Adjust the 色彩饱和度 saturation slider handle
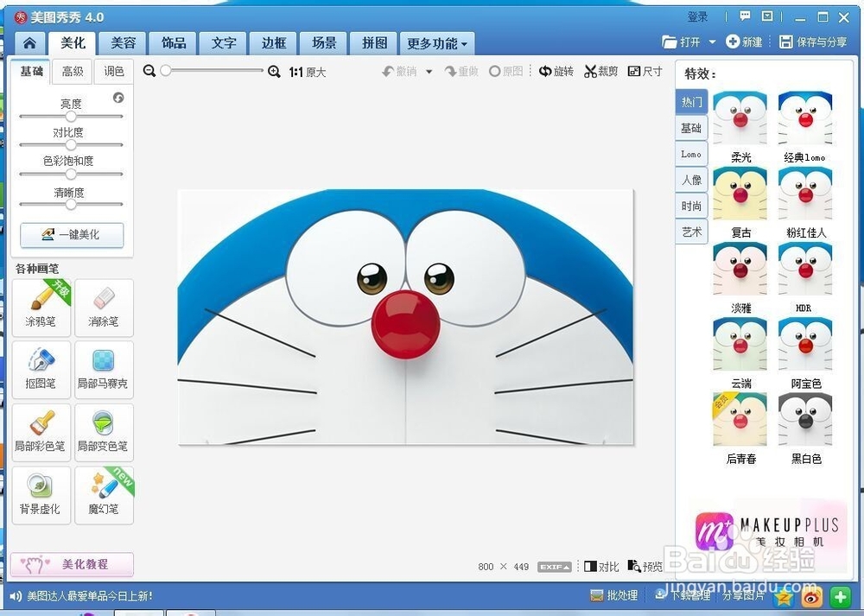This screenshot has height=616, width=864. [71, 175]
